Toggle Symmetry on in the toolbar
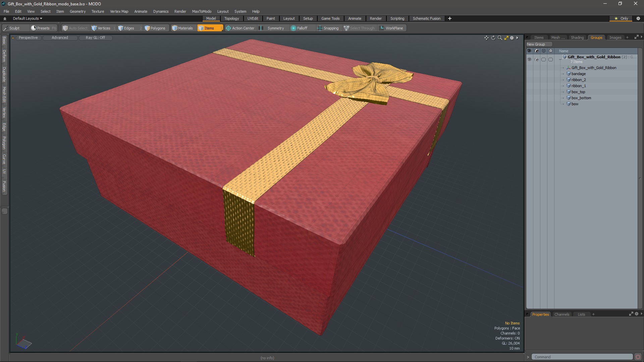 [272, 28]
